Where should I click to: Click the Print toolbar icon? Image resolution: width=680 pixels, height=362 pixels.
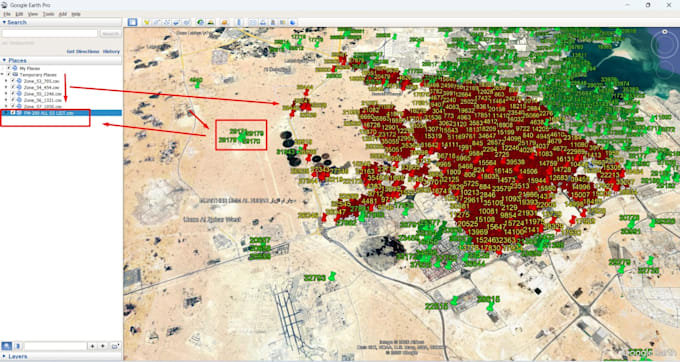263,22
